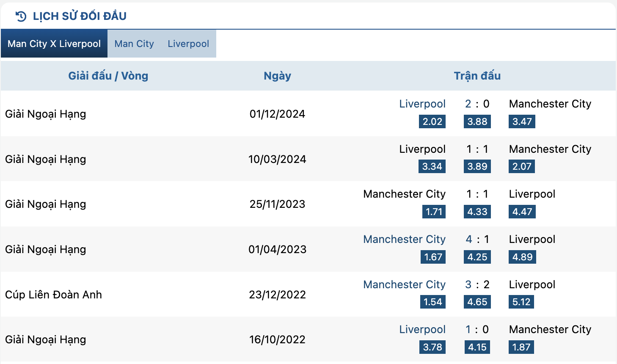The width and height of the screenshot is (617, 364).
Task: Click the Cúp Liên Đoàn Anh row label
Action: (53, 295)
